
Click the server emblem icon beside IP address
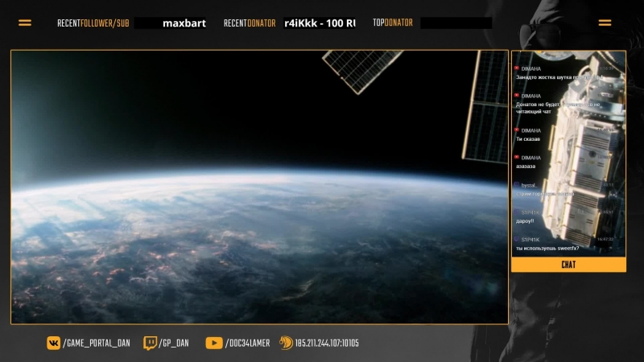tap(286, 343)
